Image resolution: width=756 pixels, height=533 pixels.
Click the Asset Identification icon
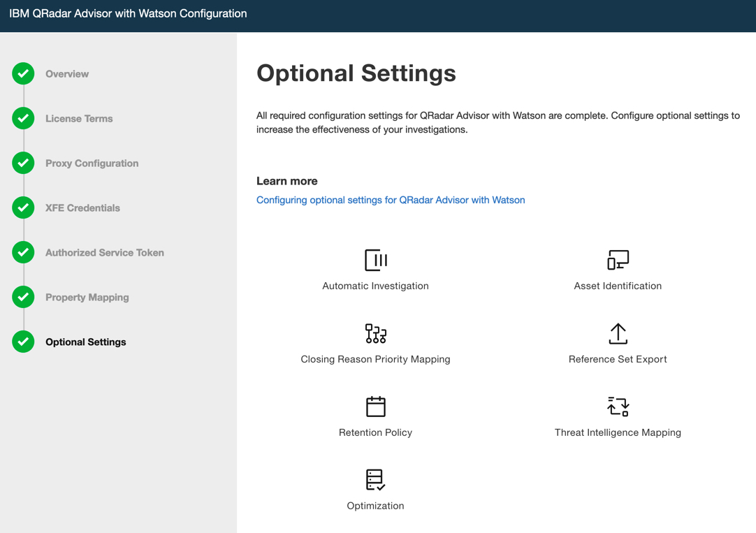pos(618,261)
